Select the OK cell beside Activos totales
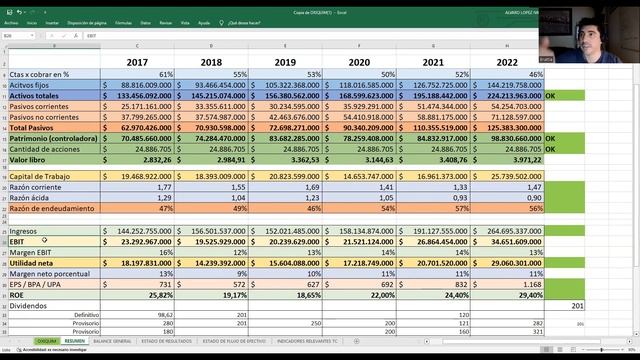 pyautogui.click(x=564, y=96)
